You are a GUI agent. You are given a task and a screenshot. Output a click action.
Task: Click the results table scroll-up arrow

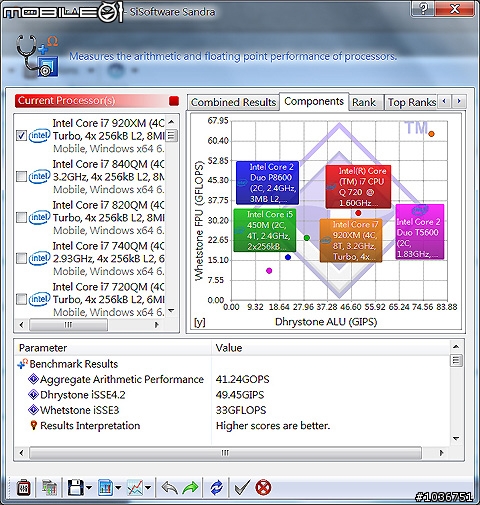(x=456, y=347)
